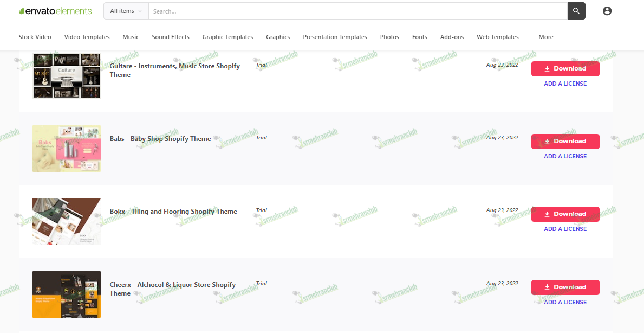Click the Envato Elements logo
This screenshot has height=333, width=644.
pos(55,11)
